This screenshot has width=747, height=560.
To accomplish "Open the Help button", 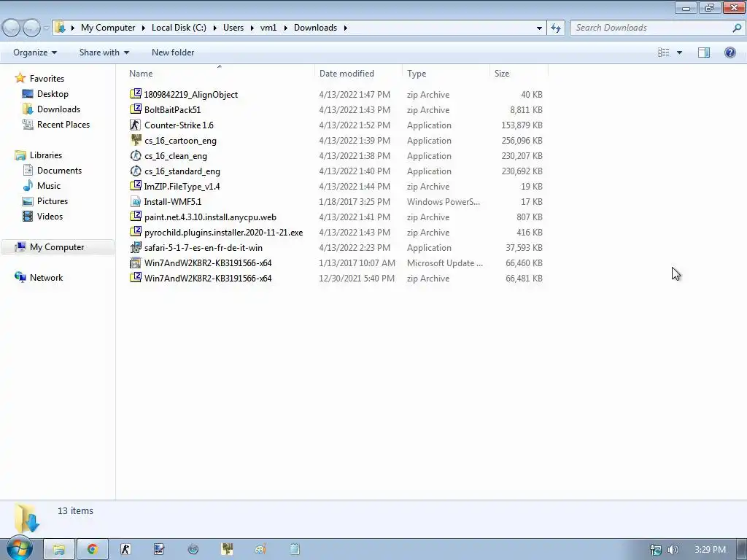I will coord(729,52).
